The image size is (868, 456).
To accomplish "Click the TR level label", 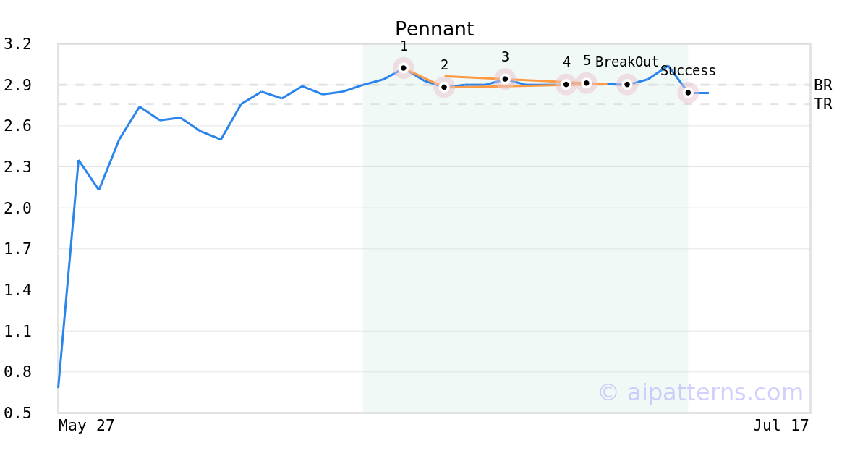I will [823, 104].
